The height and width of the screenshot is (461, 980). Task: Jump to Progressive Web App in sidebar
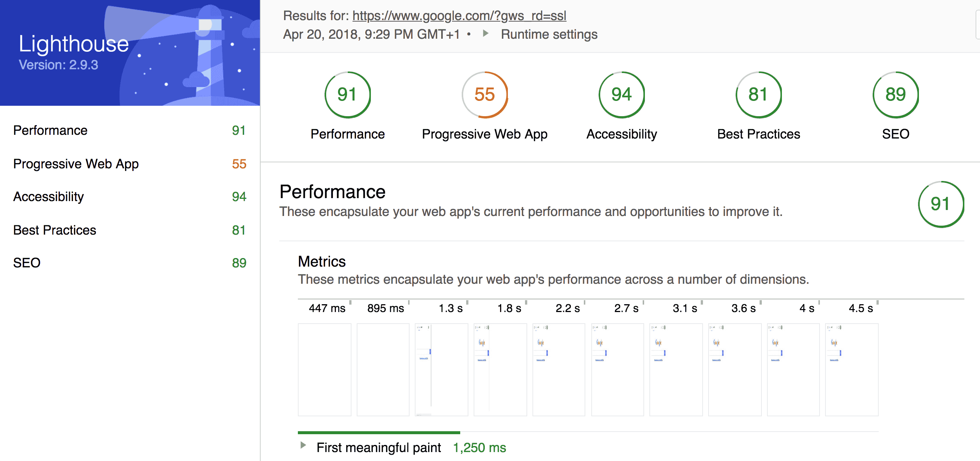pos(130,164)
